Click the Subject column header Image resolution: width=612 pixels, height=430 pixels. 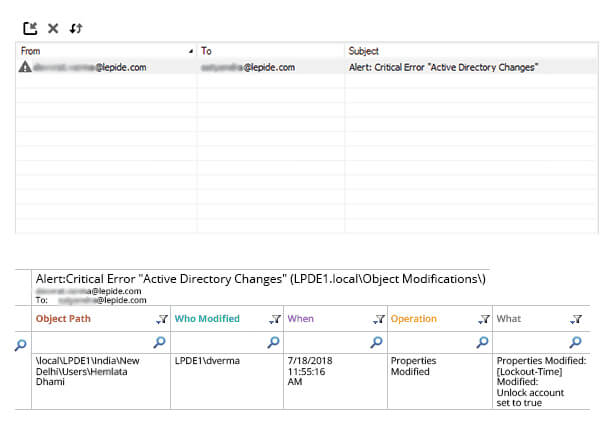pyautogui.click(x=471, y=51)
